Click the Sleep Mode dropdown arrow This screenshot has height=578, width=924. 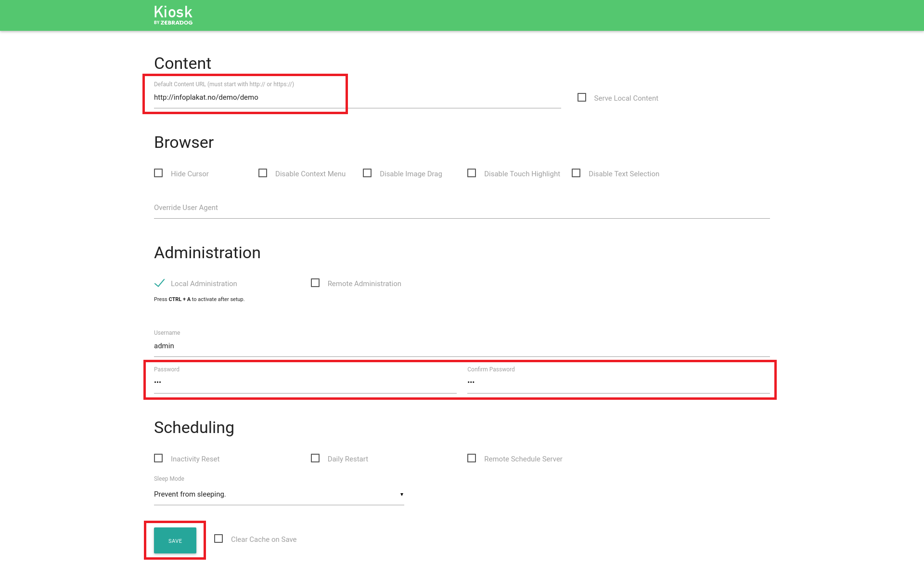pyautogui.click(x=401, y=495)
